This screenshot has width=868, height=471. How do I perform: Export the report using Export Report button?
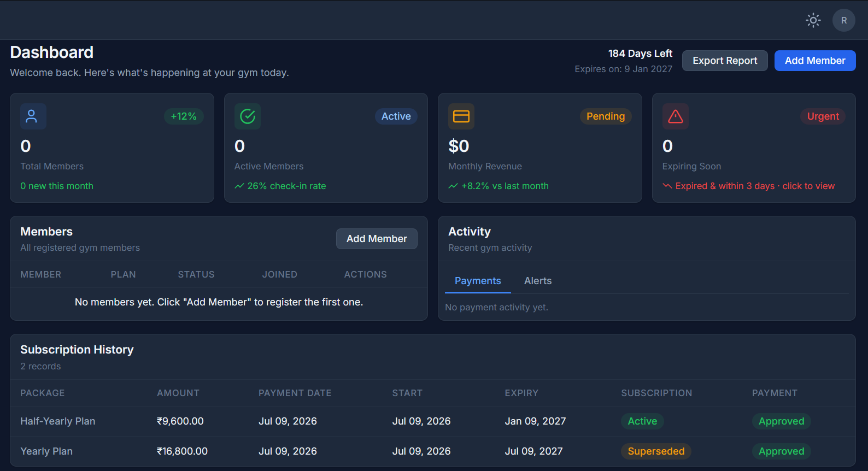725,61
